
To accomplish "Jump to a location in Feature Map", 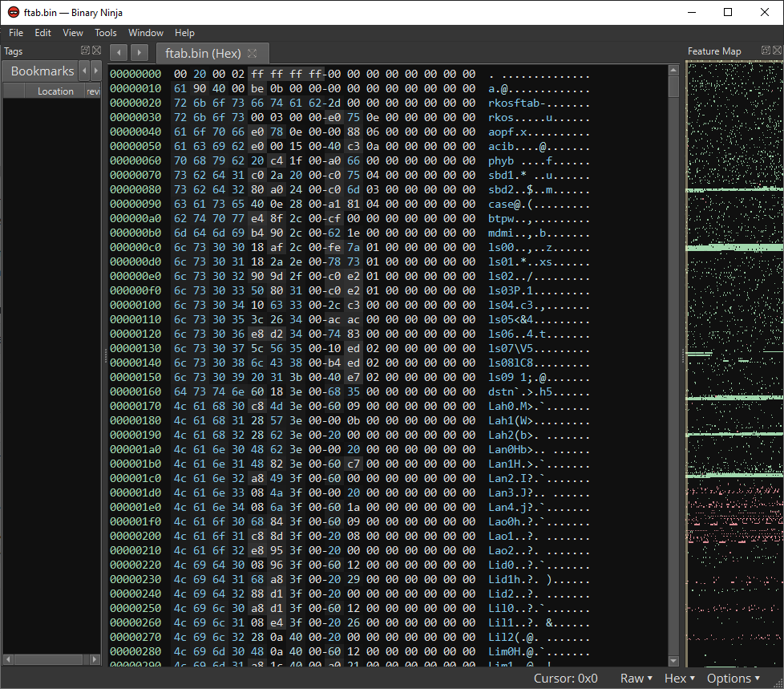I will tap(733, 321).
